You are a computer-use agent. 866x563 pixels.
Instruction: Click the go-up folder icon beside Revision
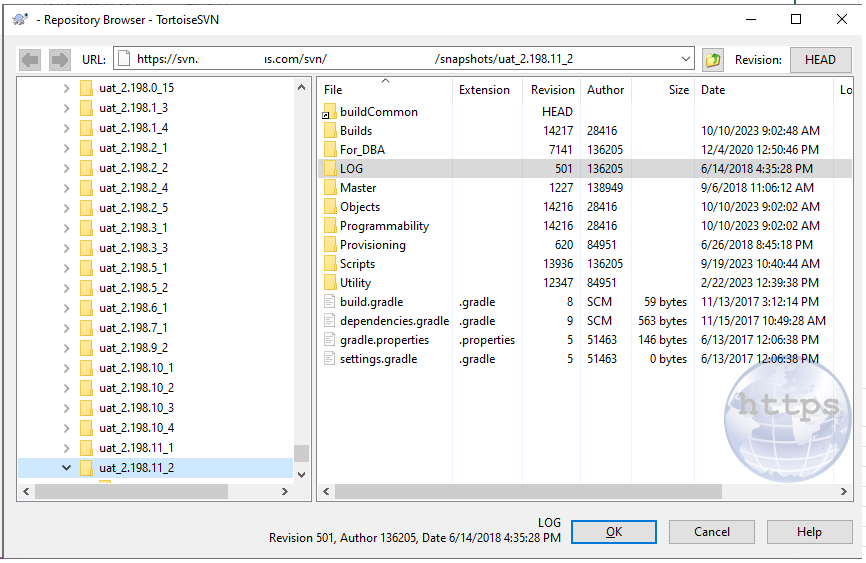pos(713,59)
